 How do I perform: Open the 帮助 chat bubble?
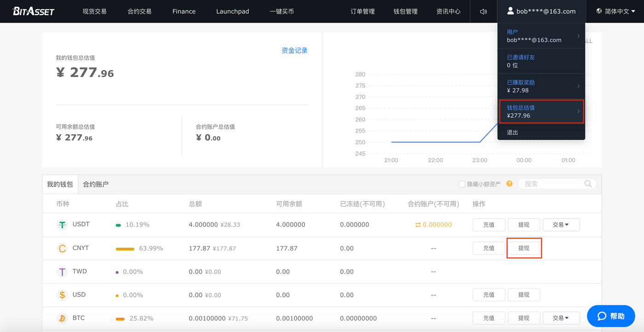[x=611, y=316]
